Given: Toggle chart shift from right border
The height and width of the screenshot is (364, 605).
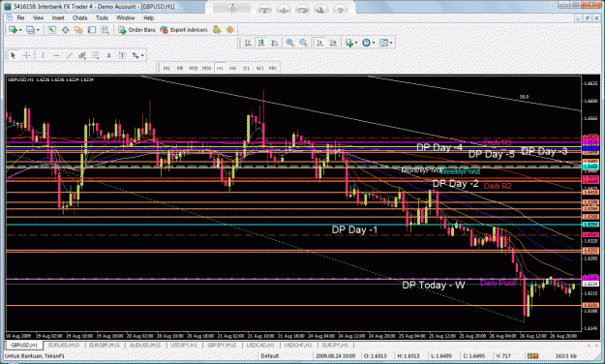Looking at the screenshot, I should click(x=333, y=43).
